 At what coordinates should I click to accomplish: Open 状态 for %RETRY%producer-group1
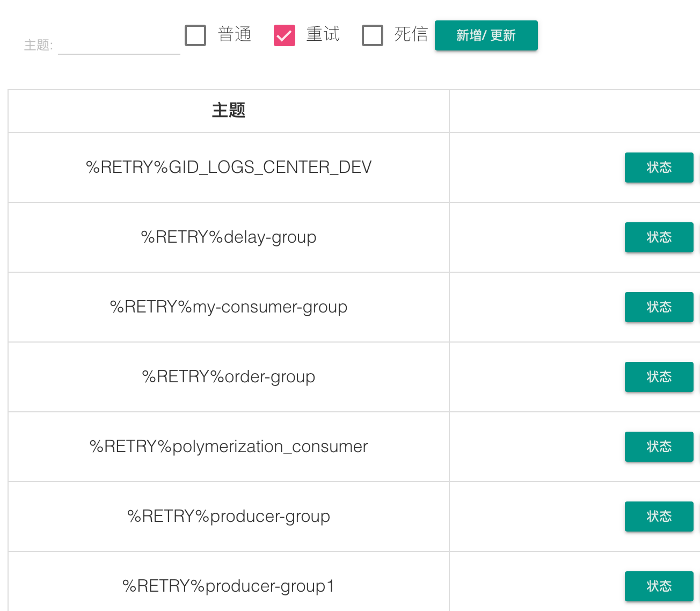(659, 586)
